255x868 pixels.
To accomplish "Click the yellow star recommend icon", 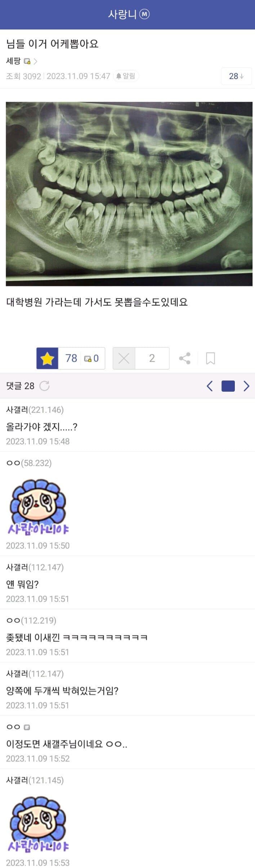I will click(x=47, y=358).
